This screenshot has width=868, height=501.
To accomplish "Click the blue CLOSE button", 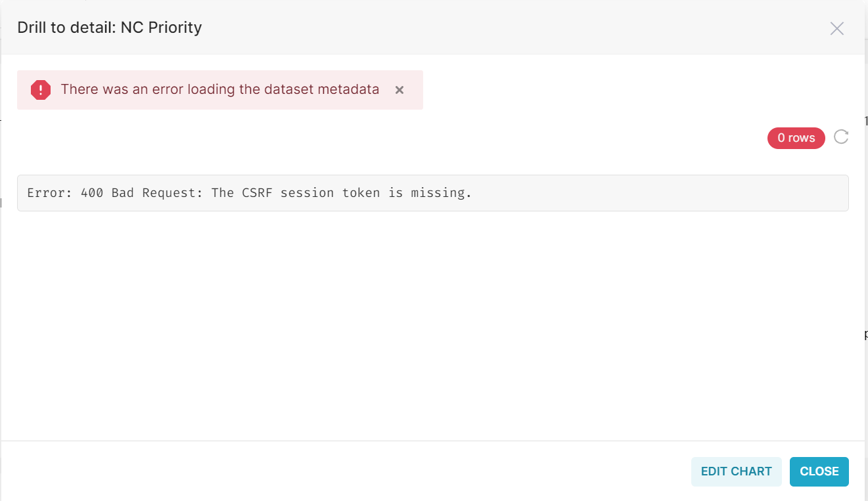I will coord(819,471).
